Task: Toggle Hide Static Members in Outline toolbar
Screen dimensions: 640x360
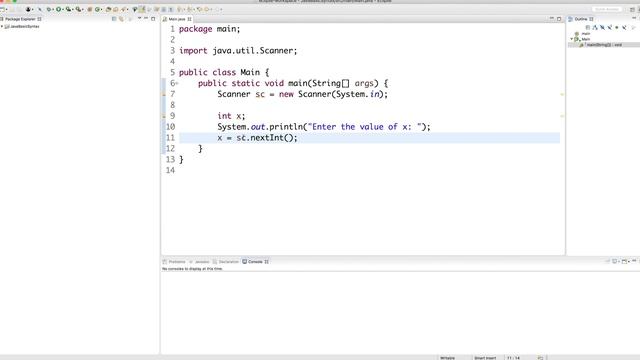Action: point(610,27)
